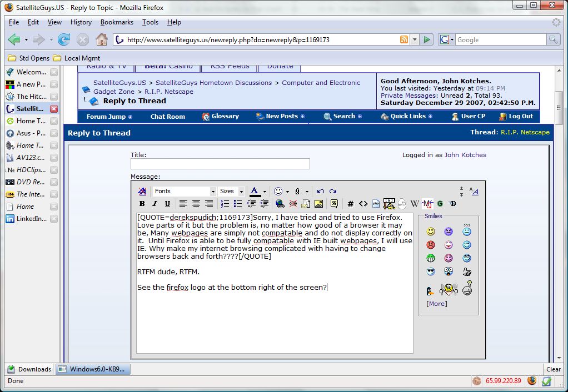Toggle underline formatting in message editor
The image size is (568, 392).
pyautogui.click(x=167, y=204)
